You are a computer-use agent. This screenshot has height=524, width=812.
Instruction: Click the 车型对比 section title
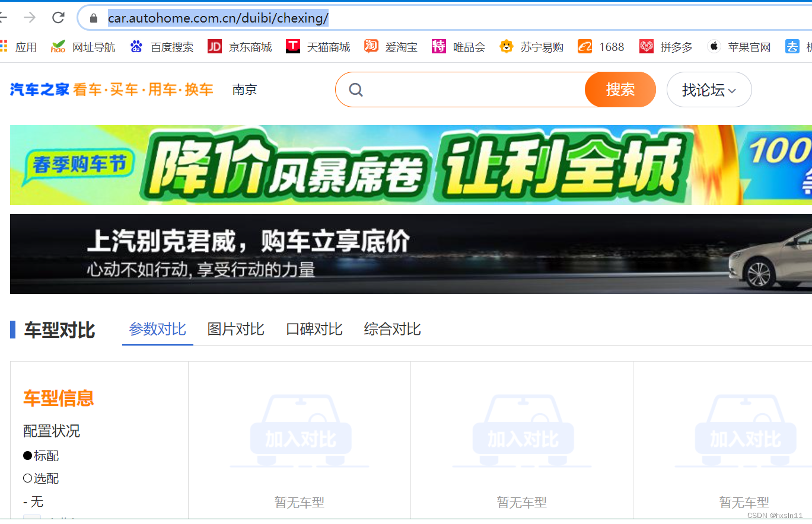(60, 330)
